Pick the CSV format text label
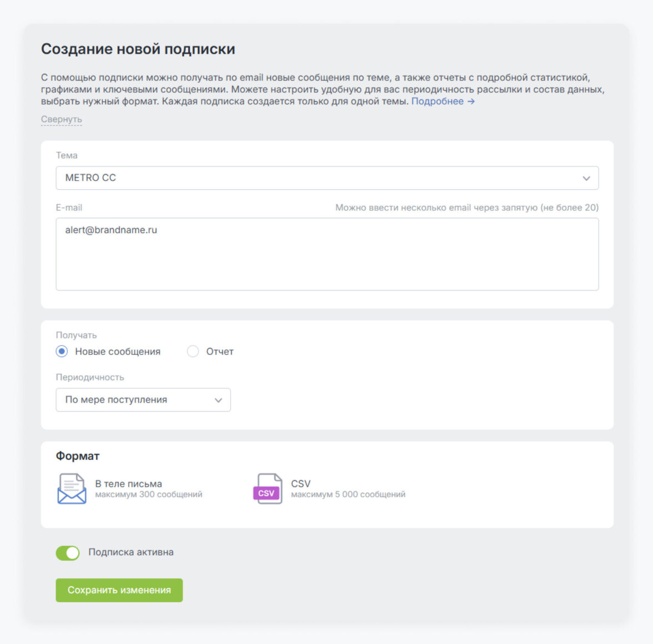Viewport: 653px width, 644px height. (300, 484)
